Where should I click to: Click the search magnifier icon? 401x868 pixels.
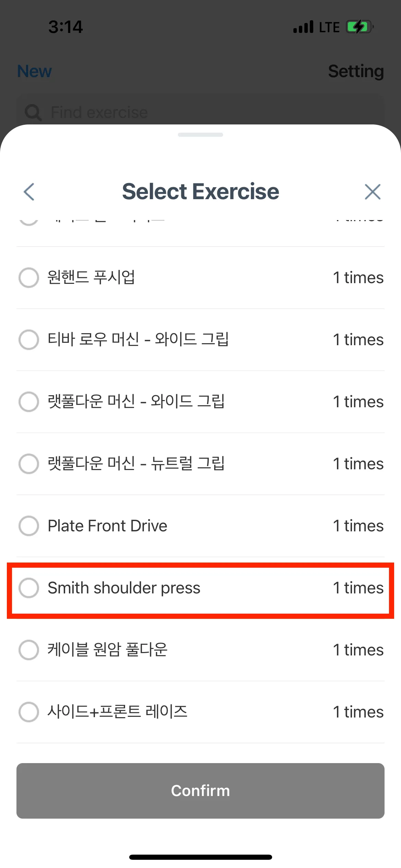(x=33, y=112)
